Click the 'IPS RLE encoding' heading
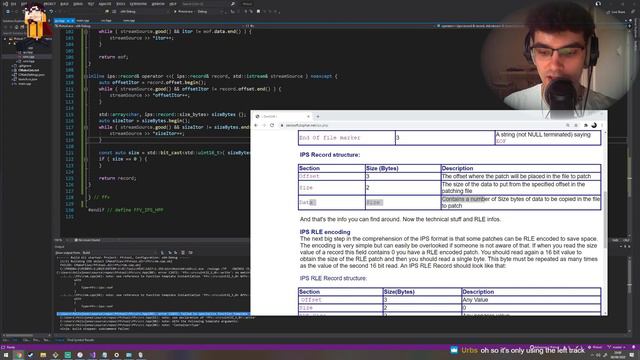 pos(325,232)
